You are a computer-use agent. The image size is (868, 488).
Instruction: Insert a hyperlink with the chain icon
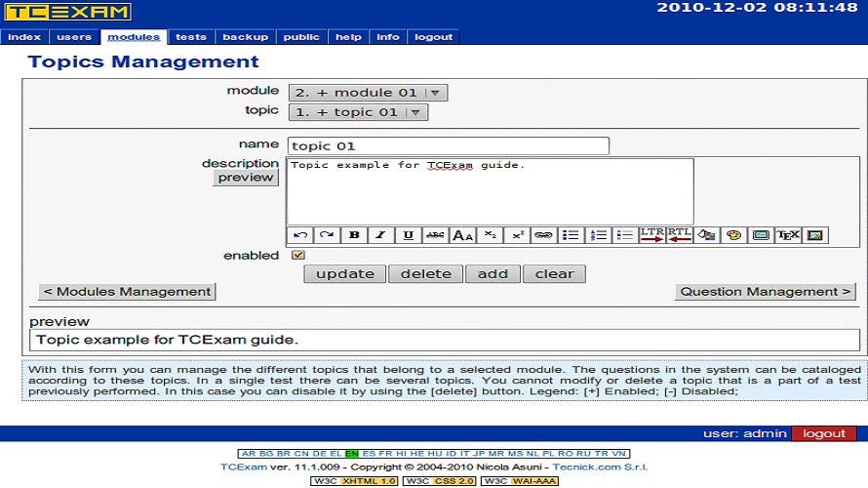click(543, 235)
